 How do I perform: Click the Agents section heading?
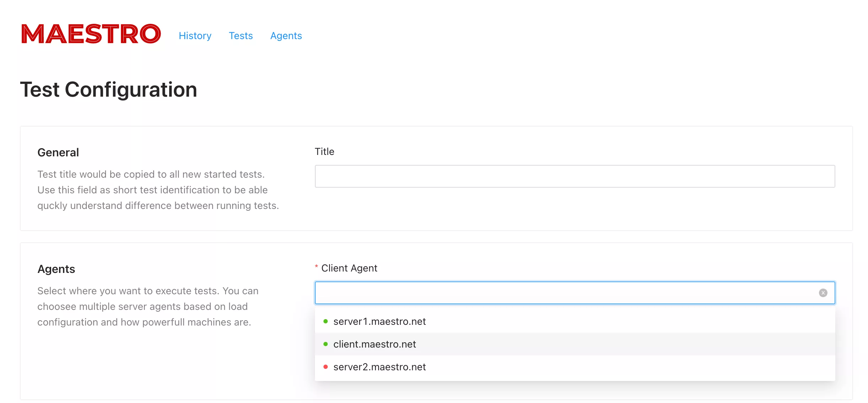[x=57, y=269]
